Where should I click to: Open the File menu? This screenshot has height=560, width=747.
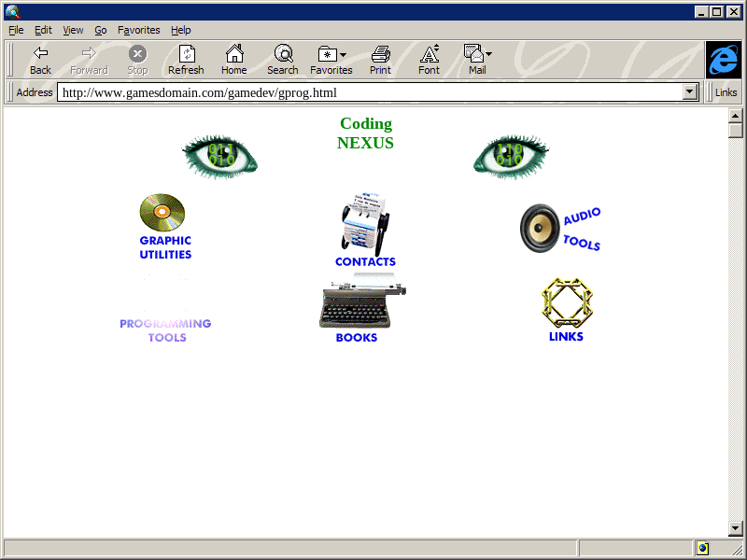click(x=16, y=30)
